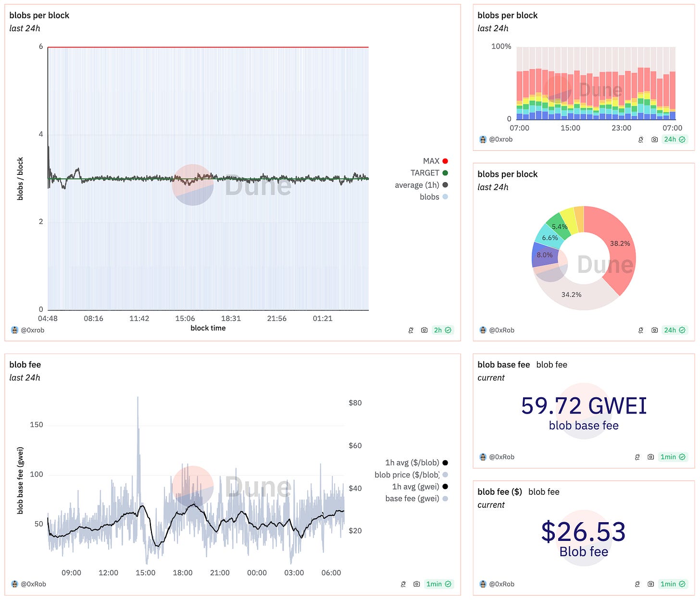Toggle MAX series in chart legend
This screenshot has width=700, height=600.
click(435, 161)
